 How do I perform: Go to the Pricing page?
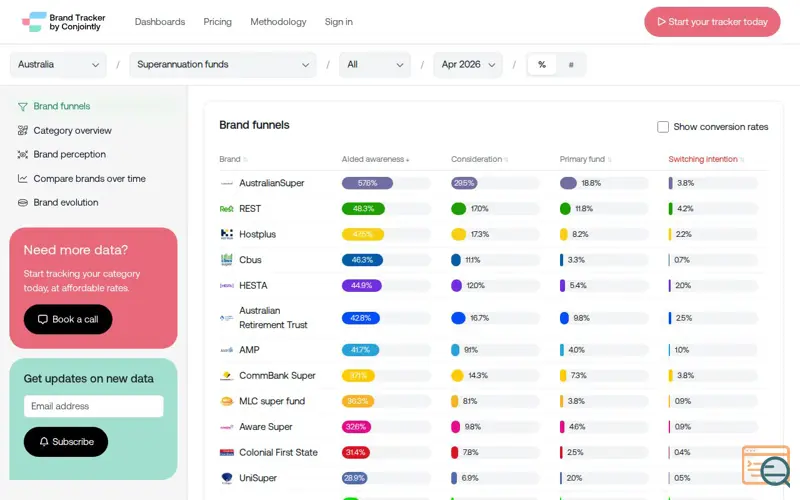(x=217, y=22)
